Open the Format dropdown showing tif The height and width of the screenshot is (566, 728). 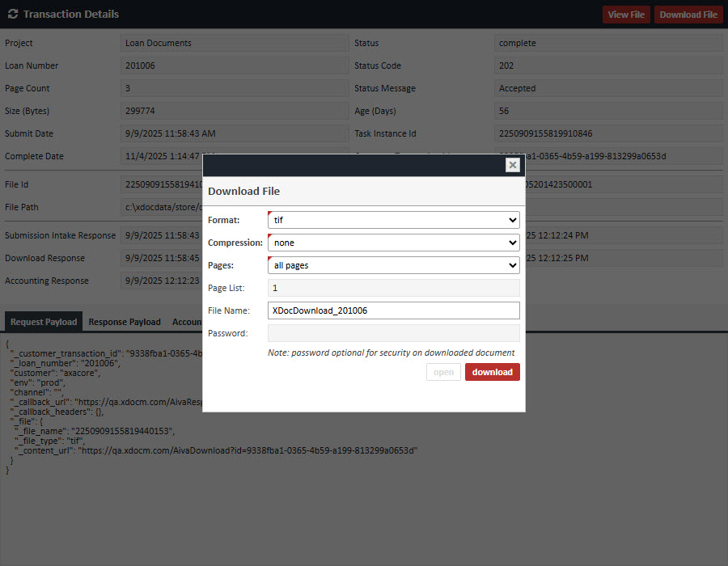pos(393,220)
